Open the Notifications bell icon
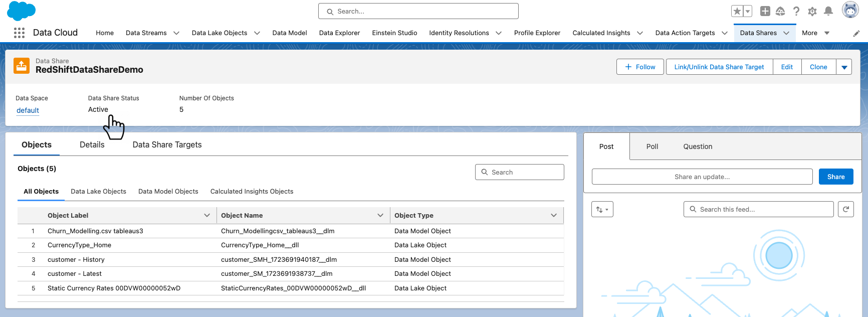The image size is (868, 317). [828, 11]
